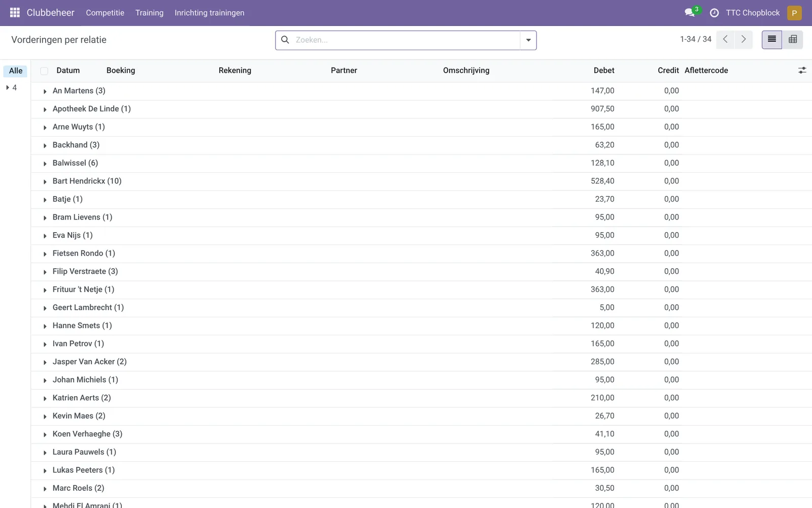
Task: Click the search magnifier icon
Action: pos(285,40)
